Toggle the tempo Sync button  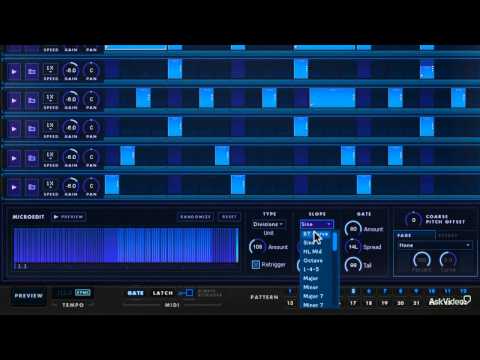coord(83,293)
